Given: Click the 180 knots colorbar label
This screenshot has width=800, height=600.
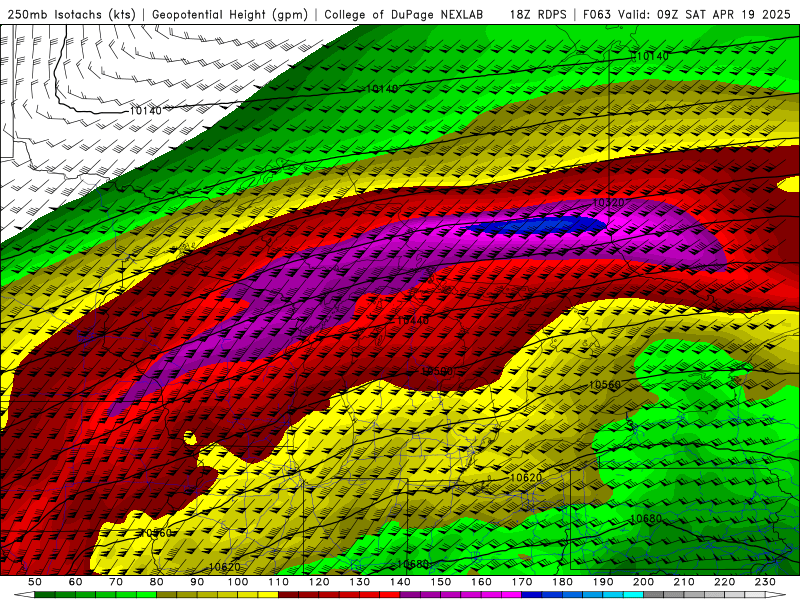Looking at the screenshot, I should pyautogui.click(x=562, y=582).
